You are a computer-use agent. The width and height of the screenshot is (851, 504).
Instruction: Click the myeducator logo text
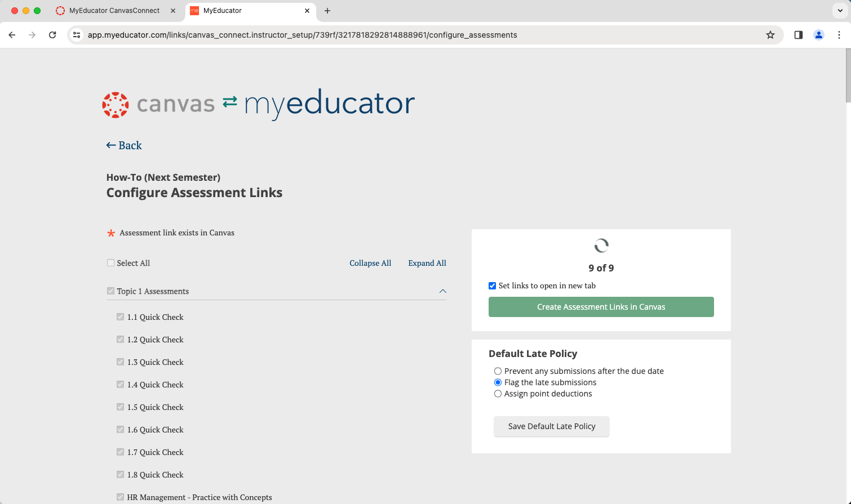(330, 104)
